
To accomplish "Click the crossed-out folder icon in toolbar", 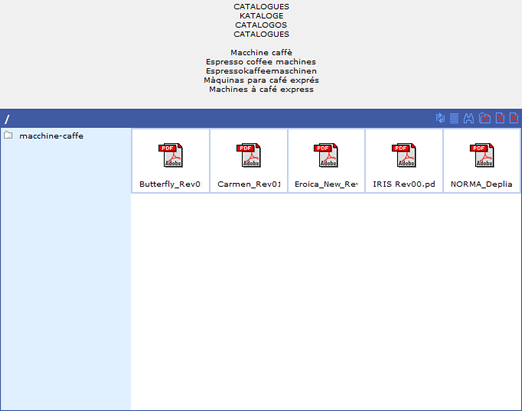I will pyautogui.click(x=485, y=118).
